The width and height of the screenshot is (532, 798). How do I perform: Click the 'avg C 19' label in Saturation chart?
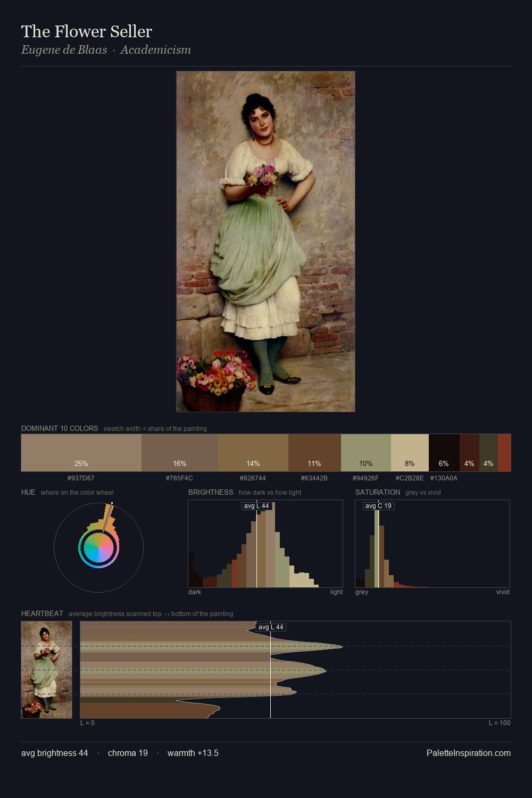click(x=378, y=506)
